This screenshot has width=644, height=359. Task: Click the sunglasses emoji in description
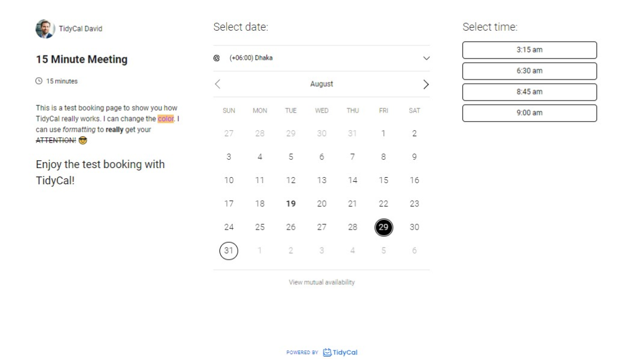coord(83,140)
